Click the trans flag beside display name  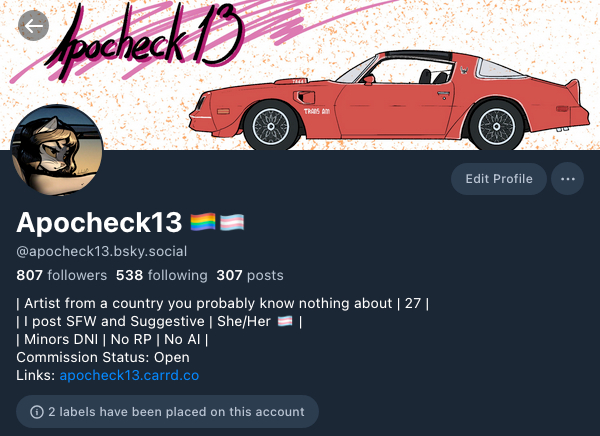coord(232,222)
